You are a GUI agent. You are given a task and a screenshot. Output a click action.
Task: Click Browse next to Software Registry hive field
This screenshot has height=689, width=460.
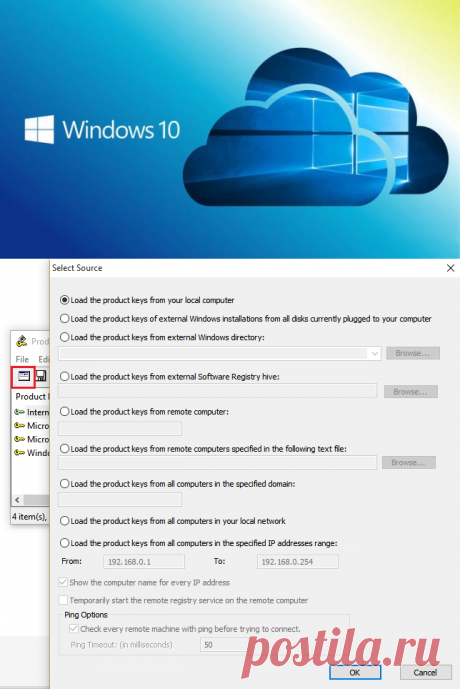tap(411, 392)
